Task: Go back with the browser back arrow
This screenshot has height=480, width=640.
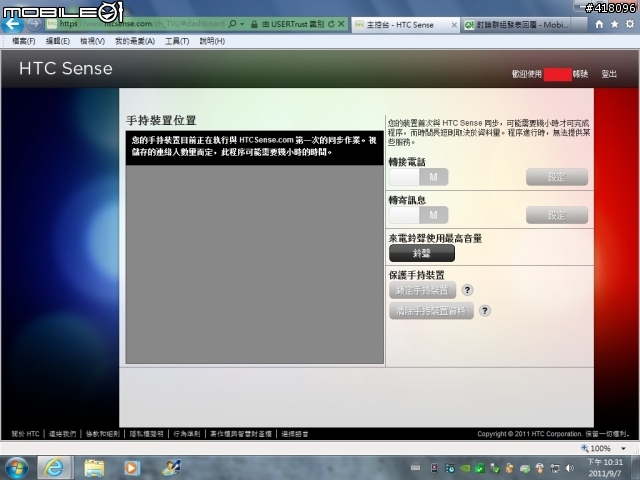Action: click(x=13, y=24)
